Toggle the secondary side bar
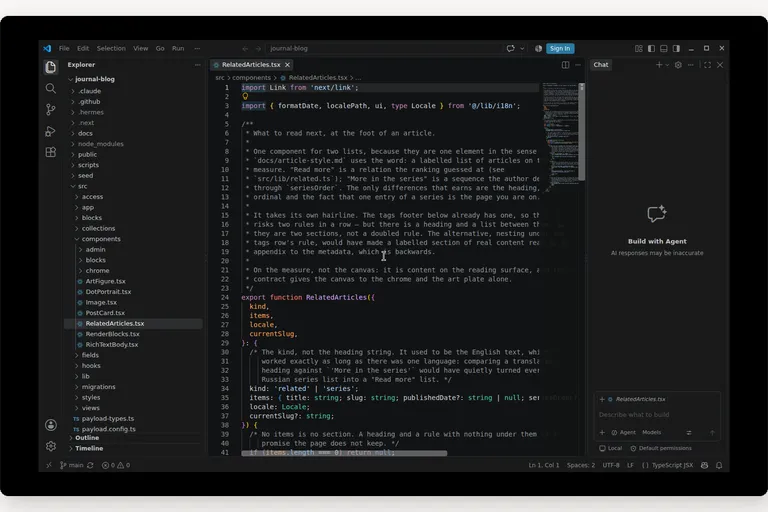Screen dimensions: 768x512 (x=676, y=49)
